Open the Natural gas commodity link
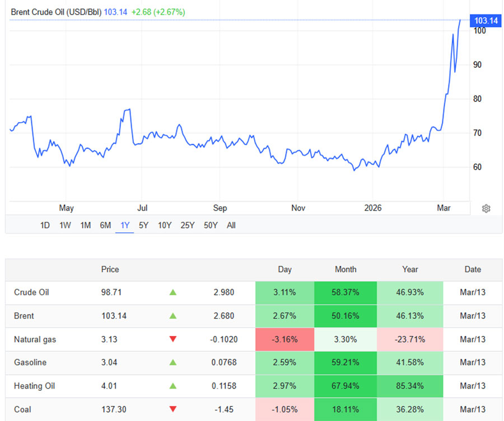Image resolution: width=504 pixels, height=421 pixels. coord(35,339)
